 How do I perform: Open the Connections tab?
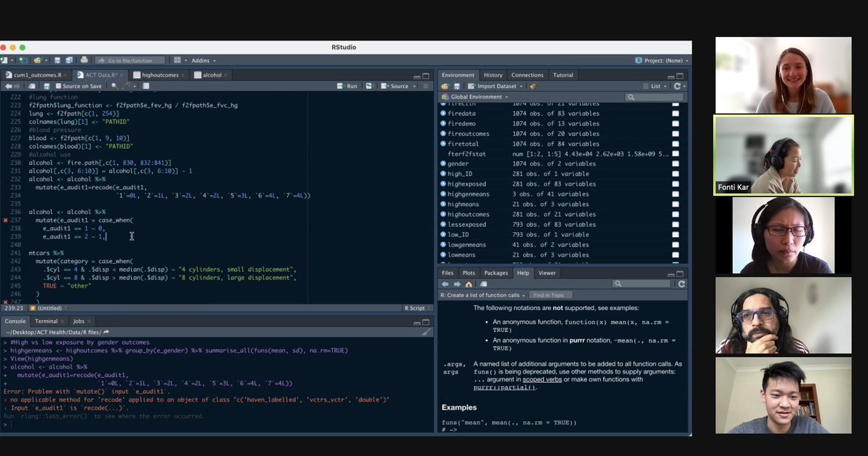[527, 75]
